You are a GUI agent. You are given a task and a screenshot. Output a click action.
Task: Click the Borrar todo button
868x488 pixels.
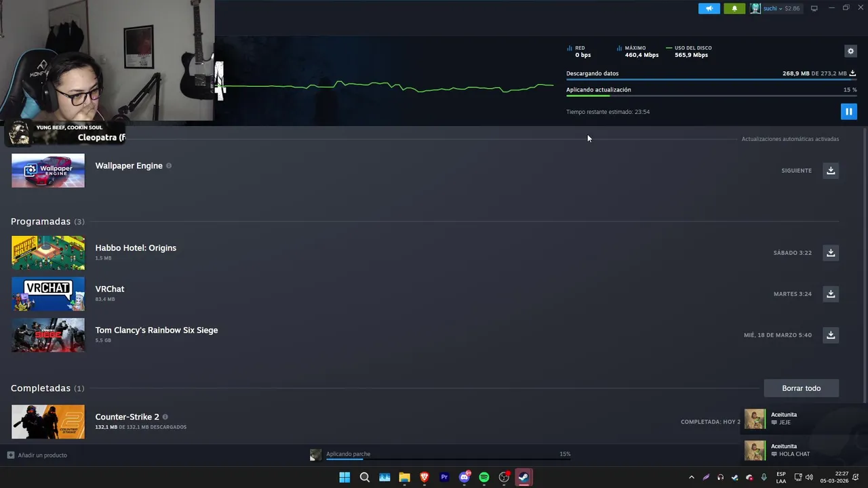[801, 388]
